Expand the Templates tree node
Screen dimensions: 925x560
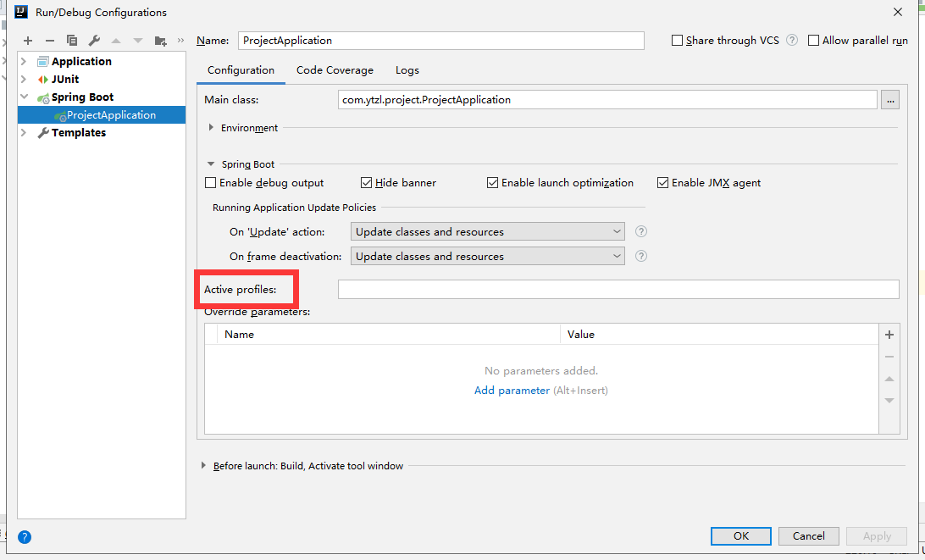24,133
